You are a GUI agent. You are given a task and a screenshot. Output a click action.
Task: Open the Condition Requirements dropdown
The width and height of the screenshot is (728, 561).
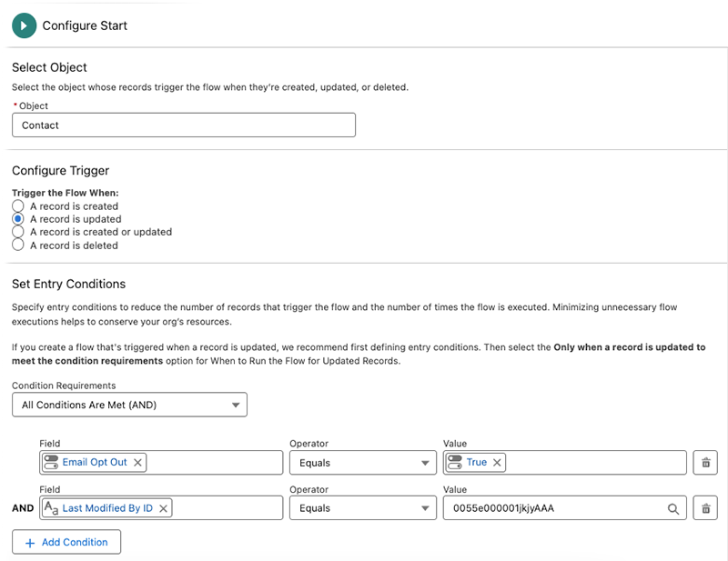(x=129, y=405)
